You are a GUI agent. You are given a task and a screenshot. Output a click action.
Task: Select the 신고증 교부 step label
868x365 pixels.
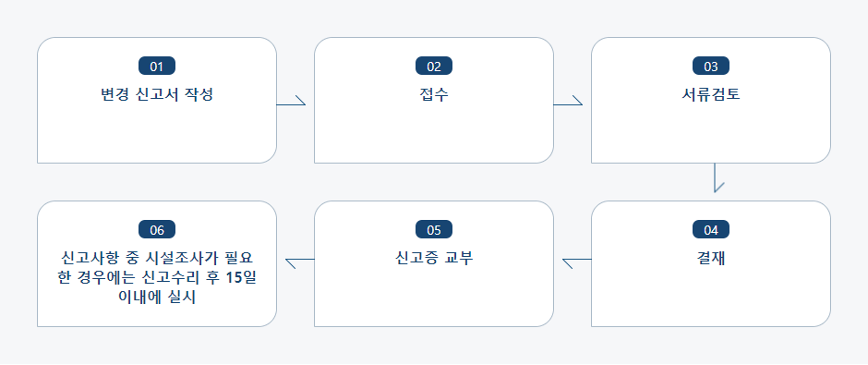[434, 258]
